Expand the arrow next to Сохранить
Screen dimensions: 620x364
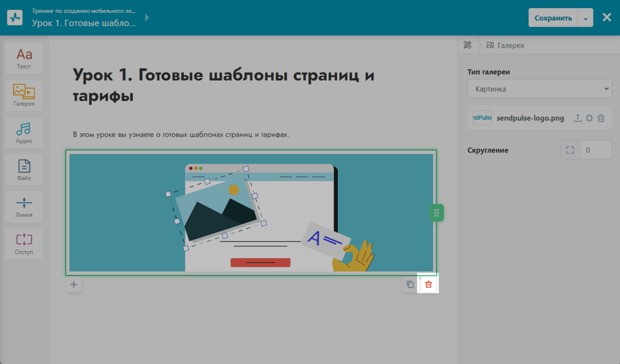585,18
